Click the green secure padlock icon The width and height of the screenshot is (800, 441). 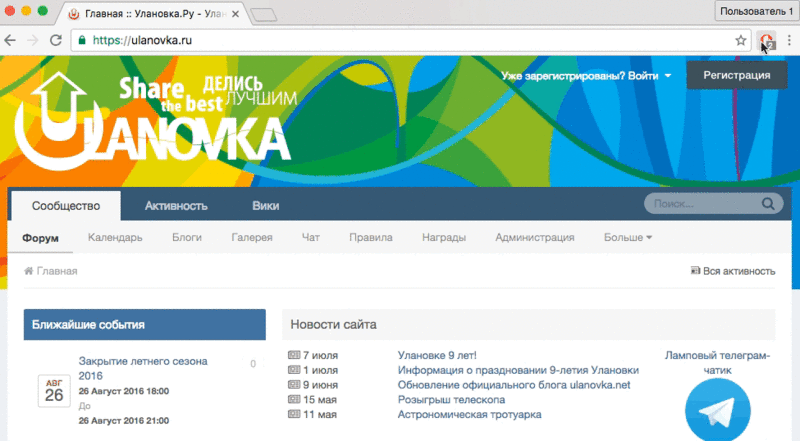(x=82, y=40)
